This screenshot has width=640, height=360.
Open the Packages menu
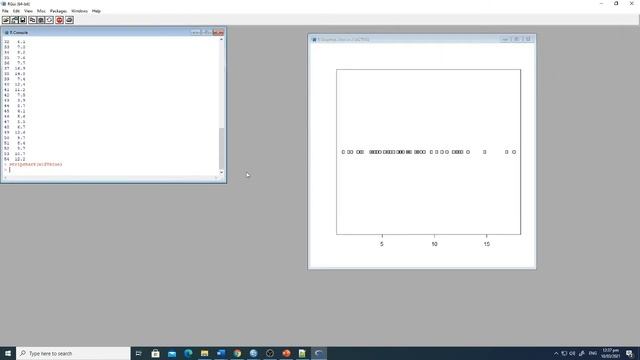(x=58, y=11)
